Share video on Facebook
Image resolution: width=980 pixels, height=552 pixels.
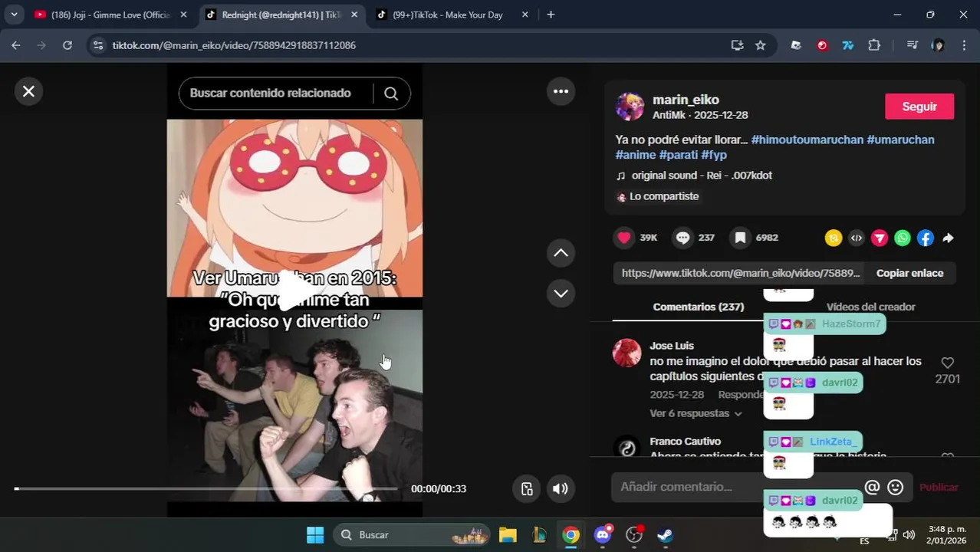(926, 238)
